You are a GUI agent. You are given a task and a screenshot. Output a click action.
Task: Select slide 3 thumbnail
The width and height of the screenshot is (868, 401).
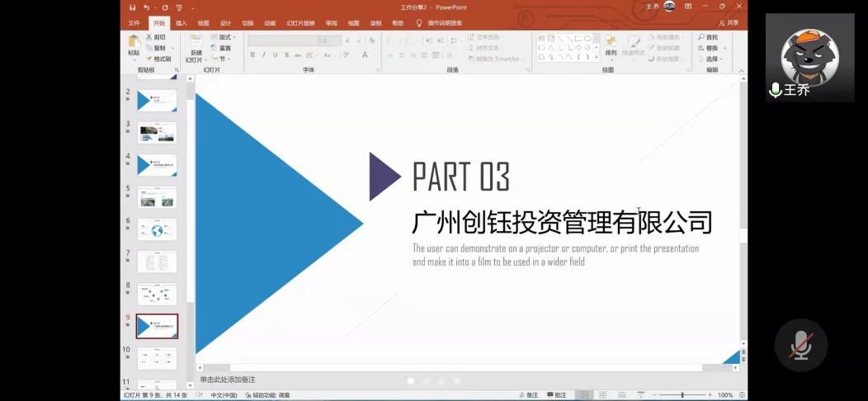coord(158,133)
